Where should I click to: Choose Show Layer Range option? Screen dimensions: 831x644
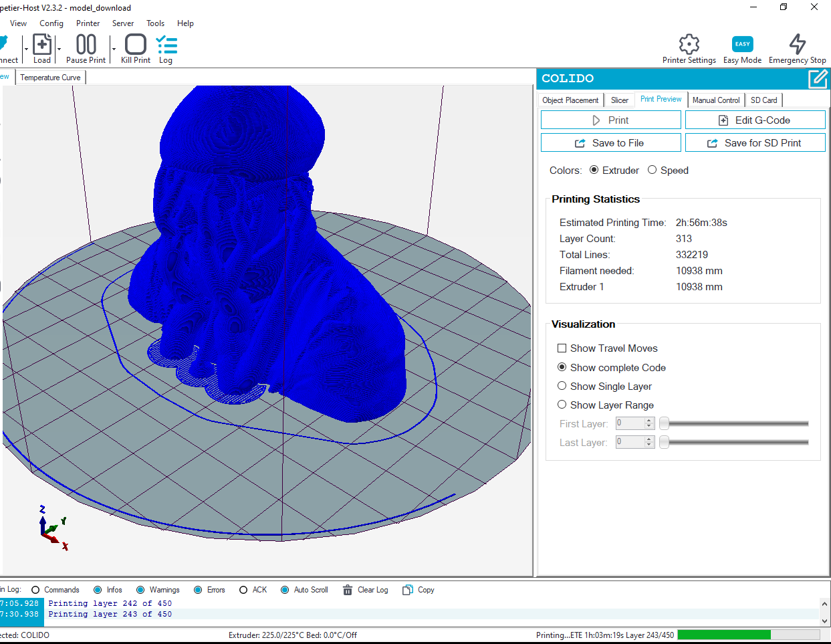click(562, 405)
